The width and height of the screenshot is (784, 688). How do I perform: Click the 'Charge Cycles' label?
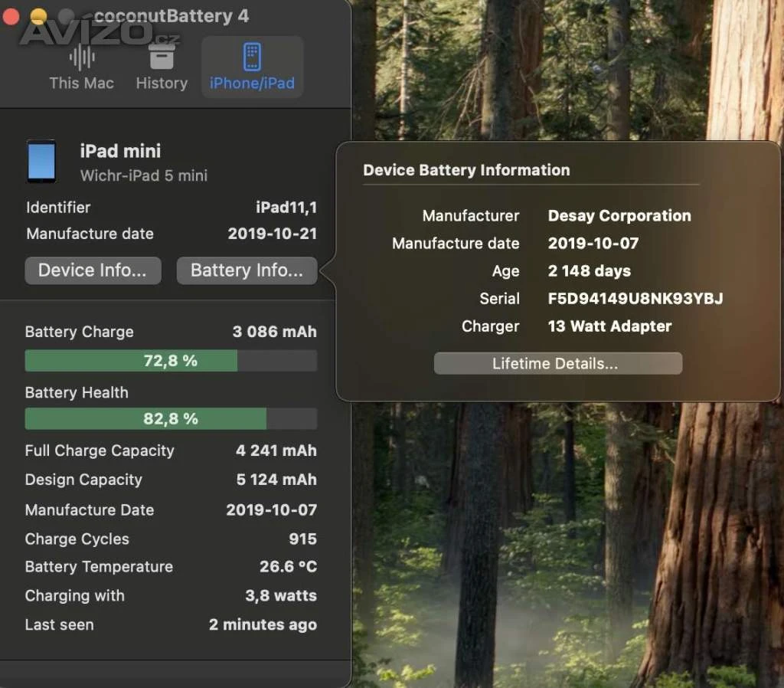(x=77, y=539)
